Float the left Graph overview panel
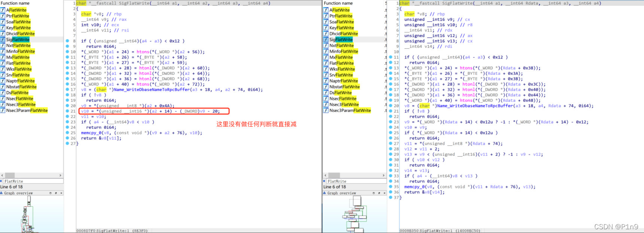Image resolution: width=644 pixels, height=233 pixels. coord(56,193)
